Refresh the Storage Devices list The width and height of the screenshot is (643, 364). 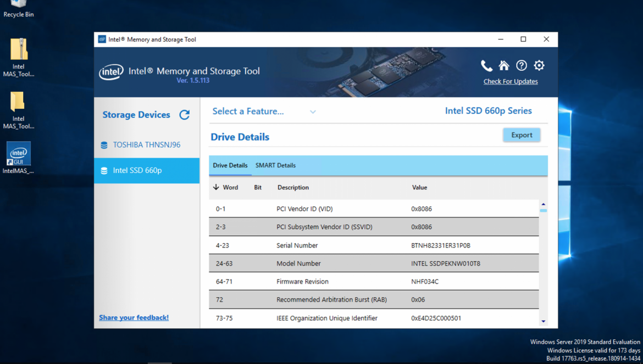tap(185, 115)
